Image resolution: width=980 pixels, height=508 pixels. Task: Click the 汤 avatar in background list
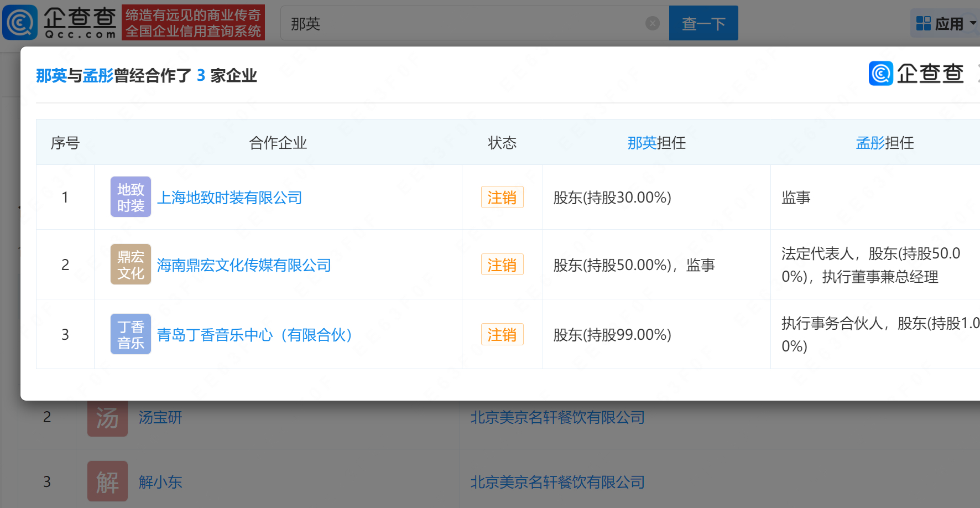tap(107, 418)
